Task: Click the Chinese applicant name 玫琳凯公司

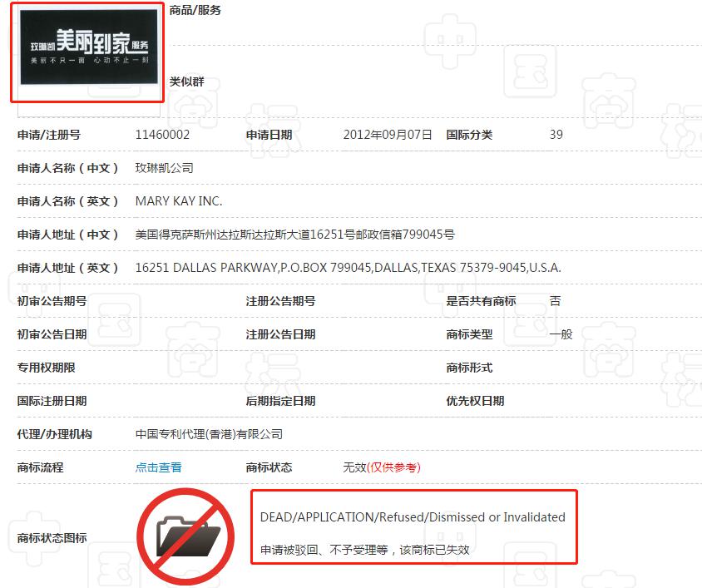Action: pyautogui.click(x=164, y=168)
